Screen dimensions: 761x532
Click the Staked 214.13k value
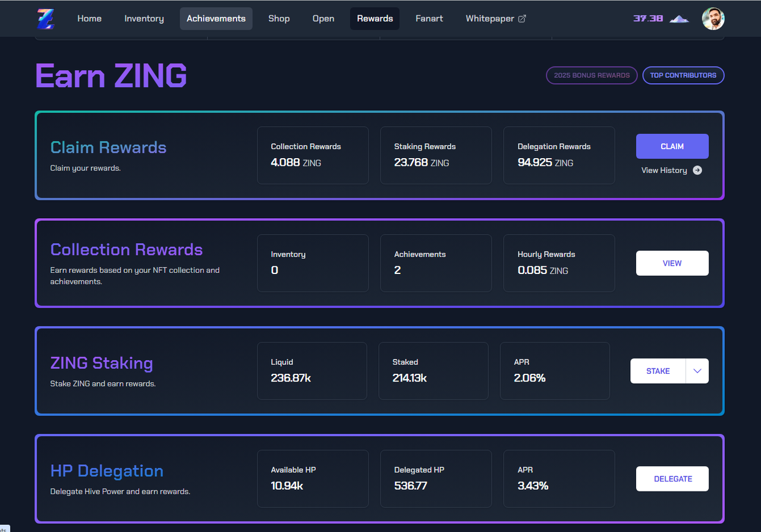point(410,378)
